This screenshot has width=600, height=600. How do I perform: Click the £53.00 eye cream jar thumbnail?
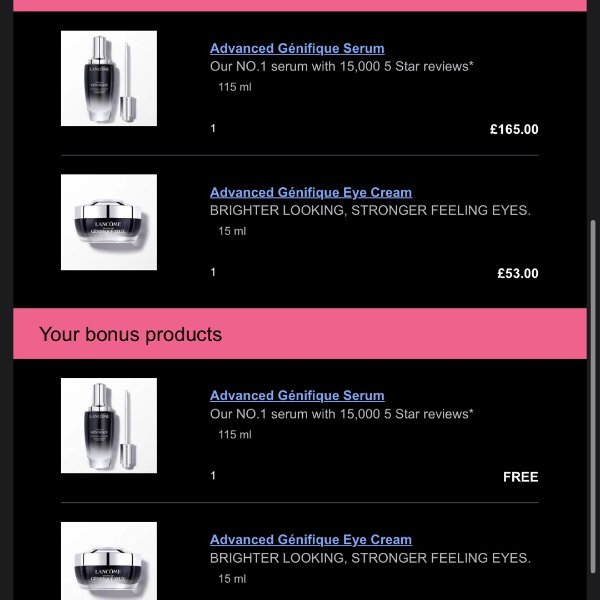[x=109, y=222]
